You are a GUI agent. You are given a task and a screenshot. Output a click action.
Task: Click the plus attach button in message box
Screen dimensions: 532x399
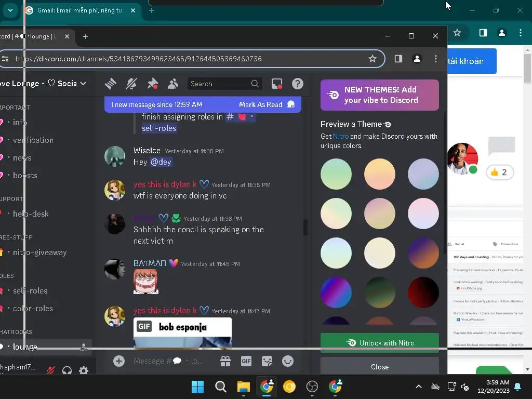[x=119, y=361]
